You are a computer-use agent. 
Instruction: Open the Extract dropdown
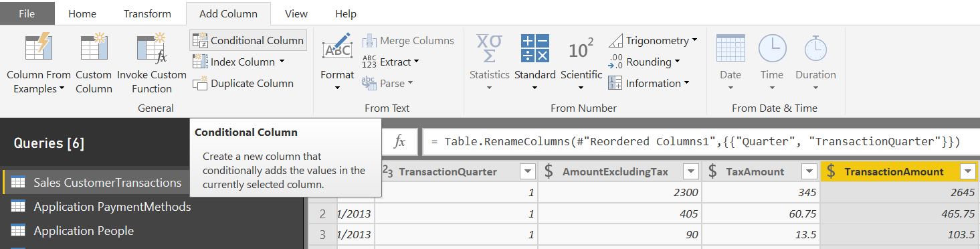[x=391, y=62]
